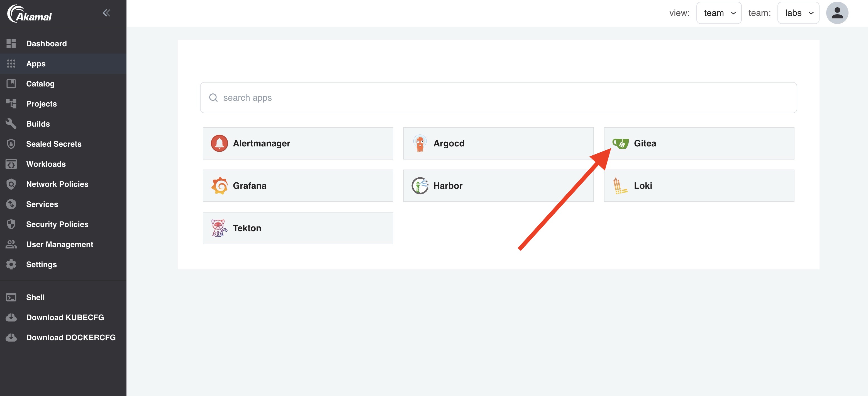Click the search magnifier icon
This screenshot has height=396, width=868.
213,98
